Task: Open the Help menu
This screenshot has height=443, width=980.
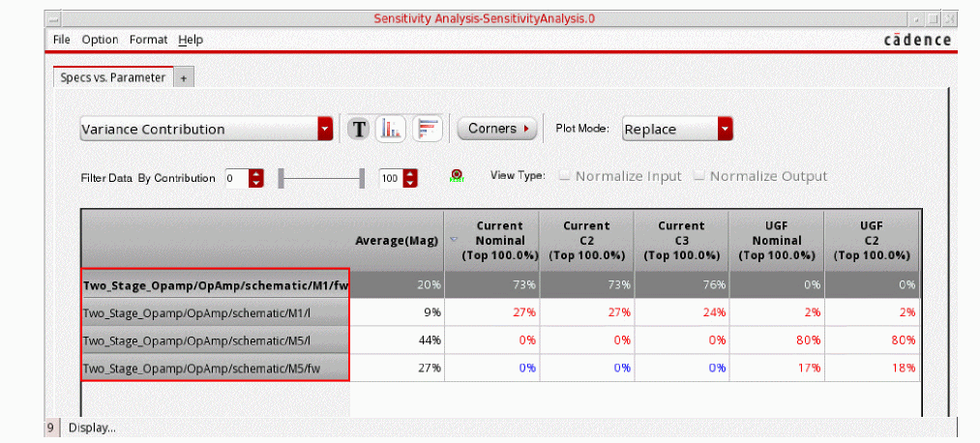Action: point(191,40)
